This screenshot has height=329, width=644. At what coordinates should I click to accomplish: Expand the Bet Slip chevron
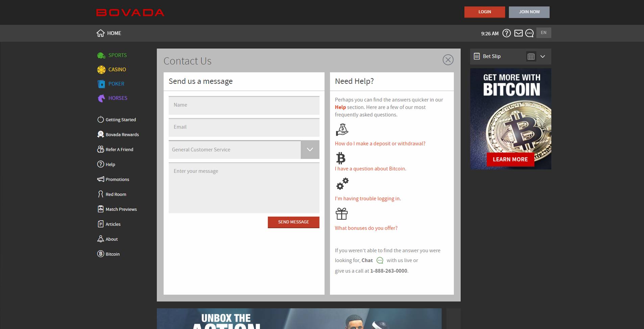click(543, 56)
